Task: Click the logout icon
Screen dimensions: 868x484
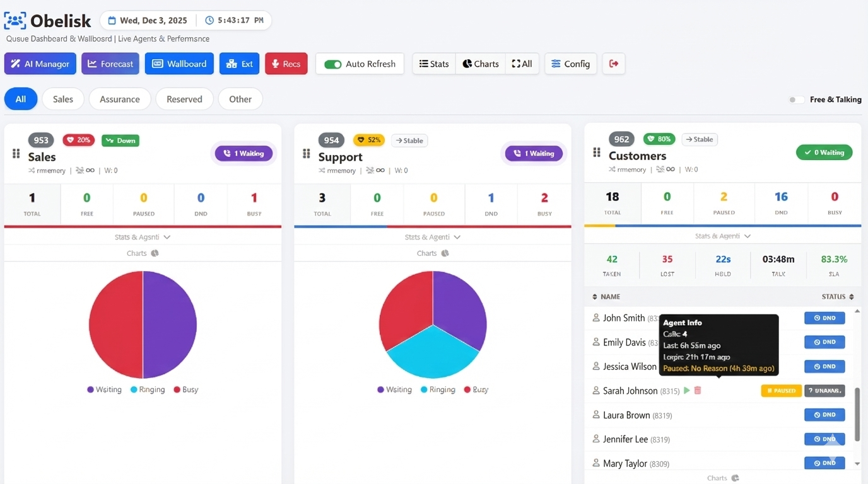Action: point(613,63)
